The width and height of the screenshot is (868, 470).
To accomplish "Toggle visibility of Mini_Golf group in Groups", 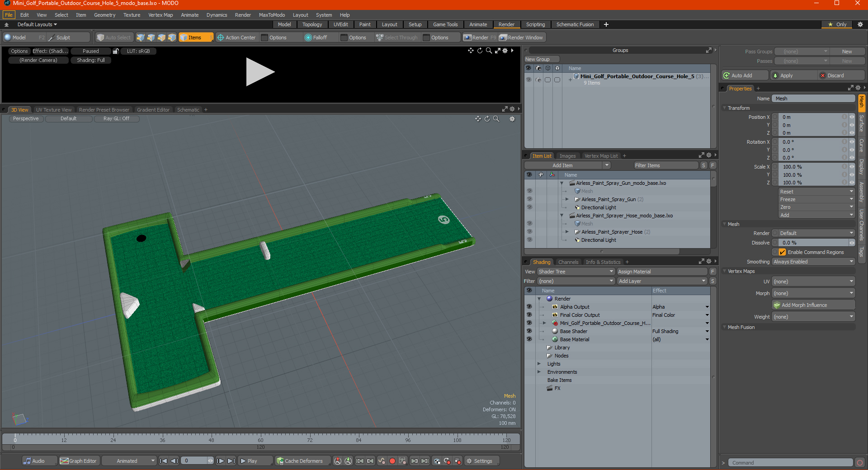I will [x=528, y=80].
